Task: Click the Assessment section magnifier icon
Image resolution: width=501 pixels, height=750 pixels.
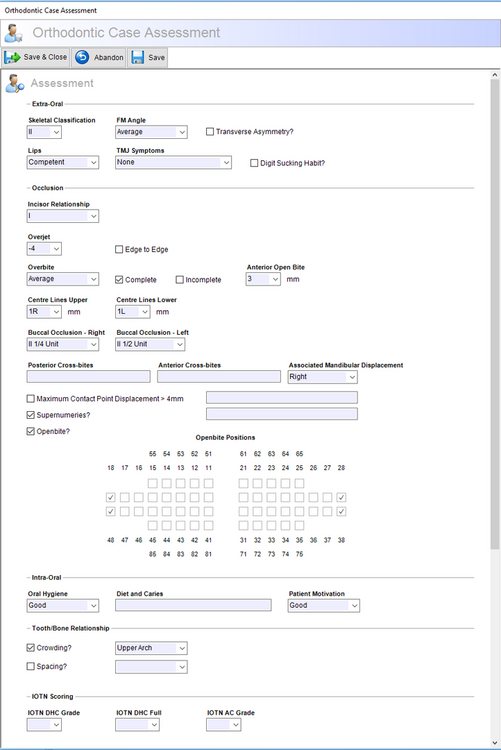Action: point(15,83)
